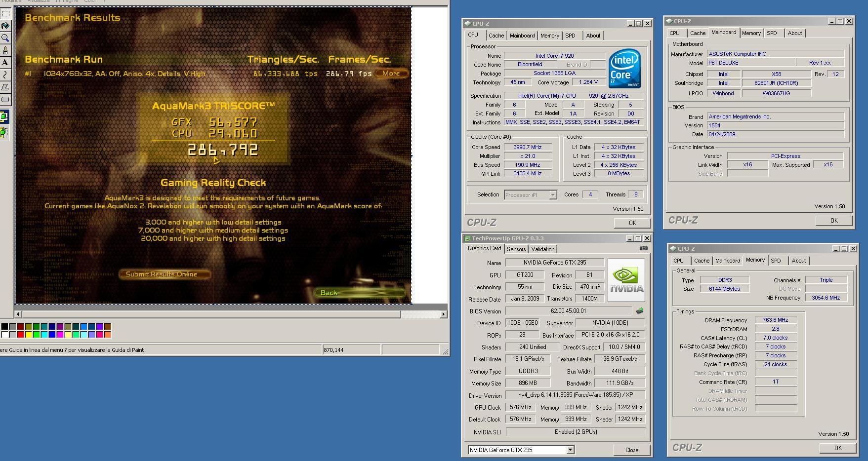868x461 pixels.
Task: Select the Fill with Color bucket tool
Action: pos(5,26)
